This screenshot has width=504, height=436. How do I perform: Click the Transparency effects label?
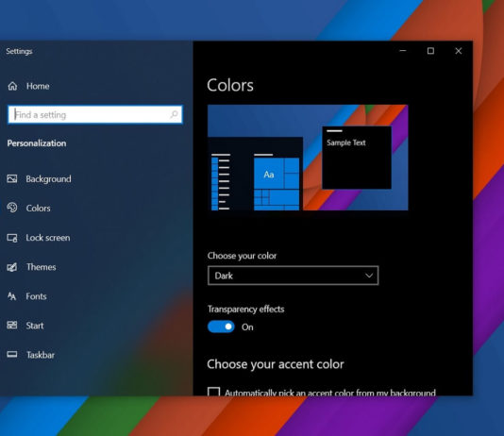coord(246,310)
